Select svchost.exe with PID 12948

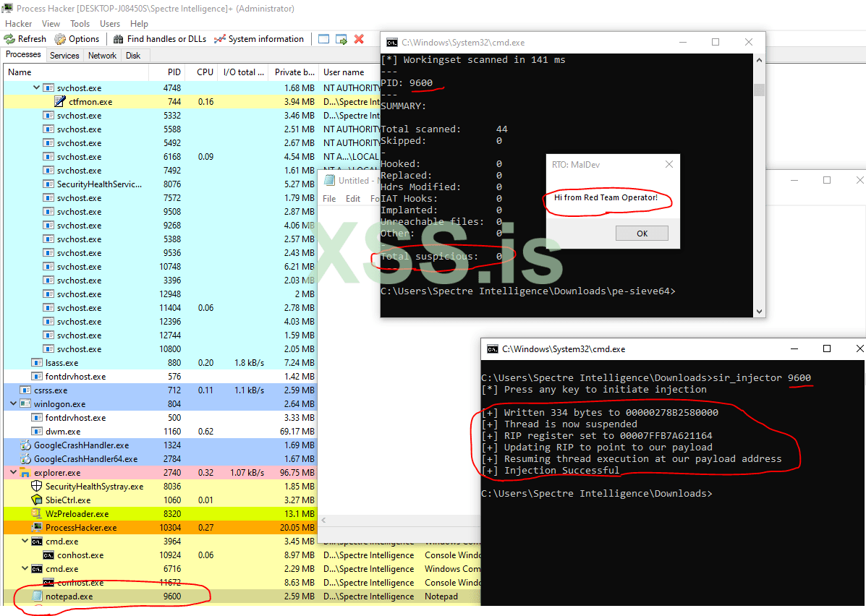click(x=161, y=294)
